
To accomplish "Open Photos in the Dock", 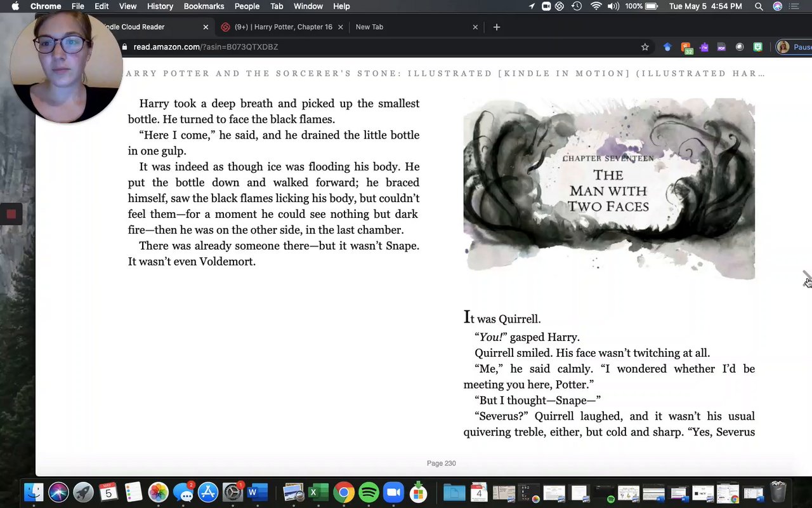I will (158, 492).
